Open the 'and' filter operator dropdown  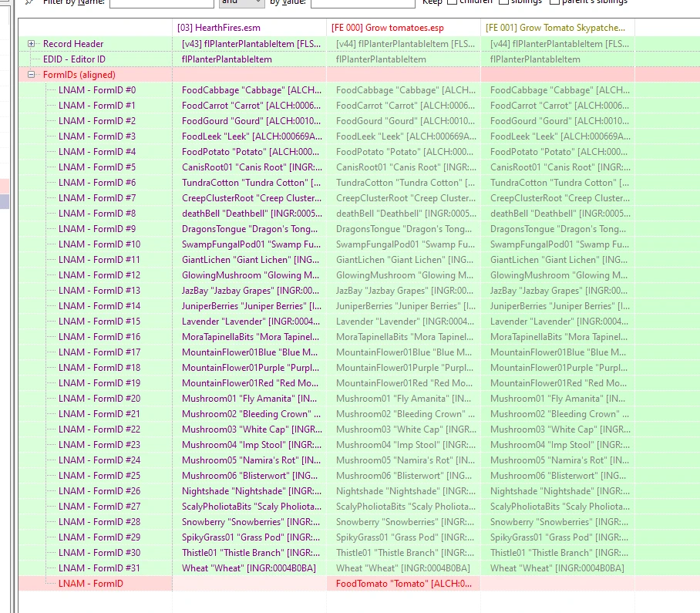pos(241,2)
